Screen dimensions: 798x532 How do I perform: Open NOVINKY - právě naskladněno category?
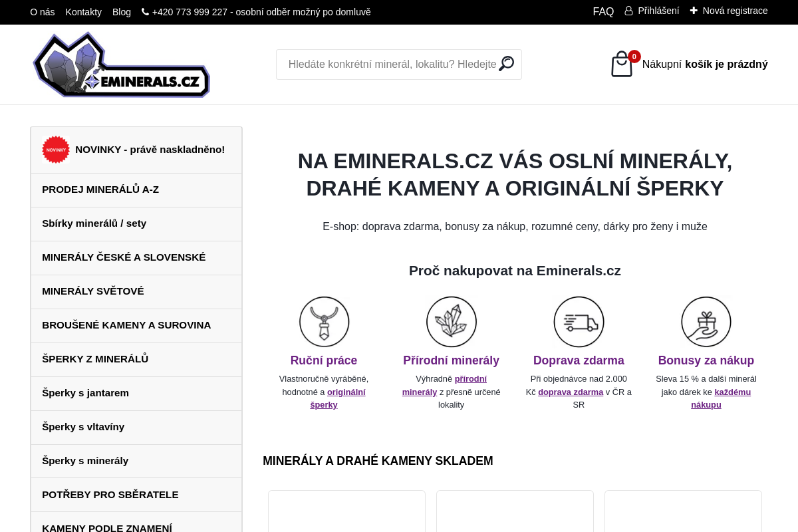coord(136,150)
